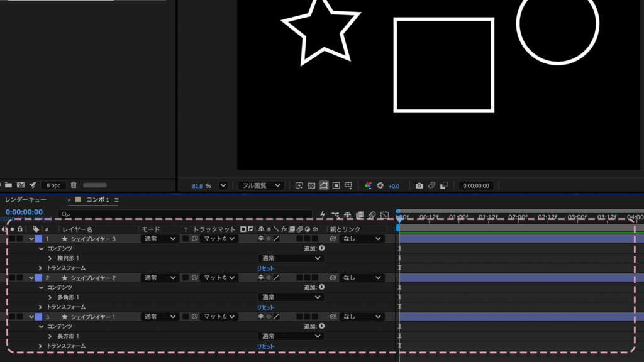Viewport: 644px width, 362px height.
Task: Toggle preserve transparency box for シェイプレイヤー 2
Action: coord(186,277)
